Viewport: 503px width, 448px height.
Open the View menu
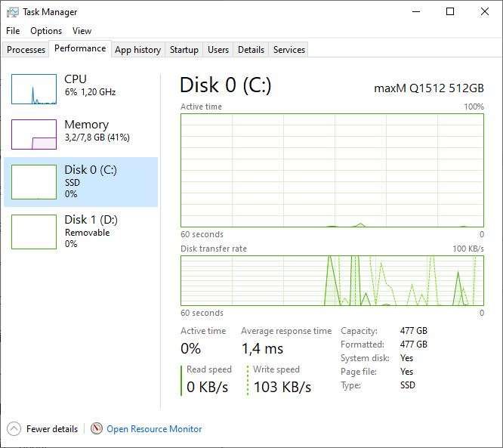82,31
